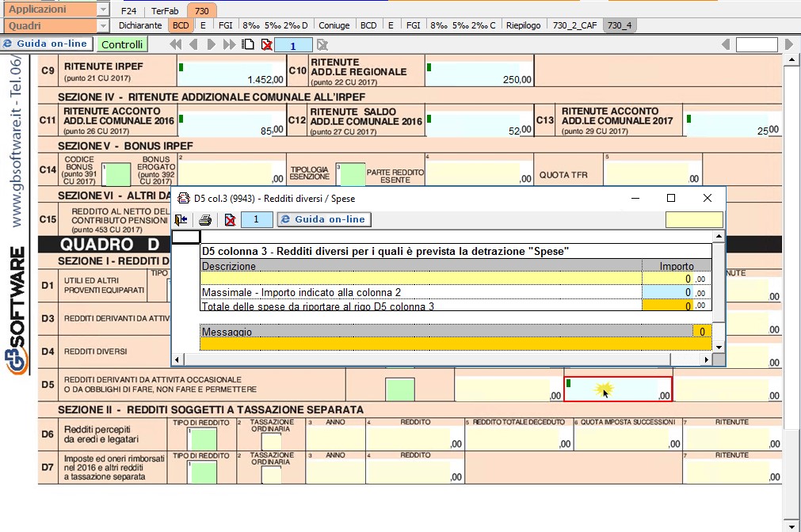Click green Tipologia esenzione box in C14
Viewport: 801px width, 532px height.
[351, 175]
